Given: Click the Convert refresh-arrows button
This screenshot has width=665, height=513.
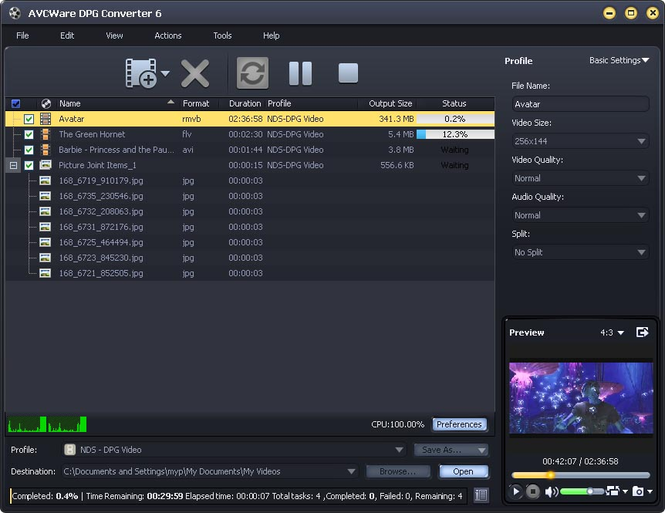Looking at the screenshot, I should 252,73.
